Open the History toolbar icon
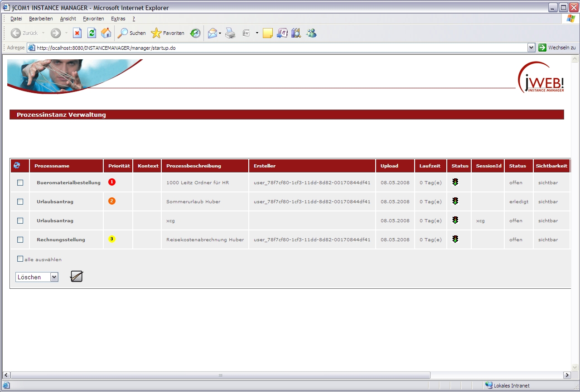 [195, 33]
